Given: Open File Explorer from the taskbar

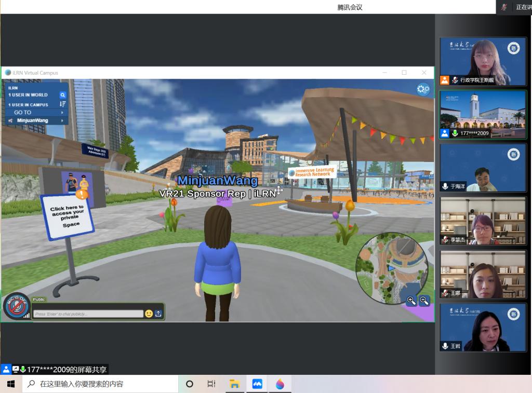Looking at the screenshot, I should (234, 384).
